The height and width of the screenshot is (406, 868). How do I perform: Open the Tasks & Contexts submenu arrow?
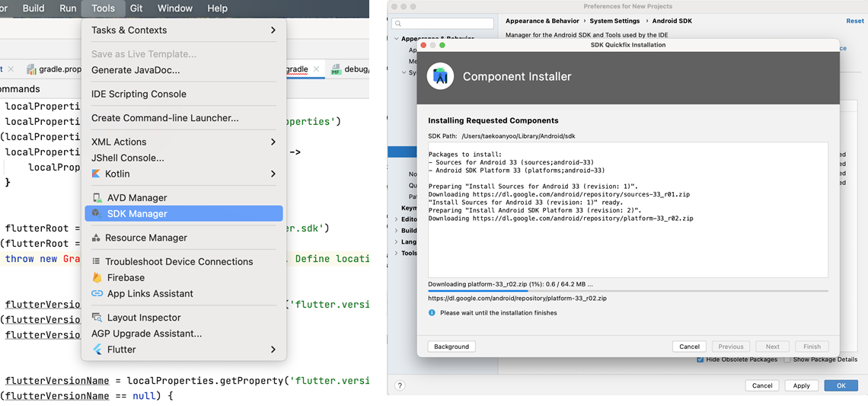pyautogui.click(x=273, y=30)
